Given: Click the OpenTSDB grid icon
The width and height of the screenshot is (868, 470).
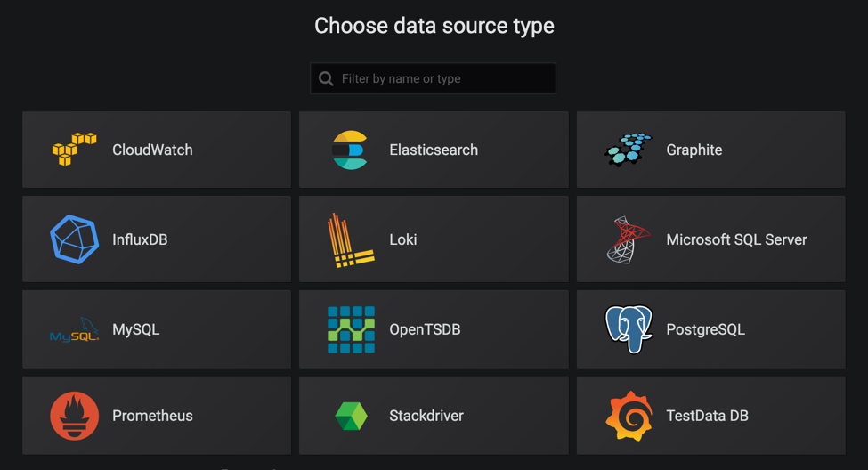Looking at the screenshot, I should click(x=351, y=329).
